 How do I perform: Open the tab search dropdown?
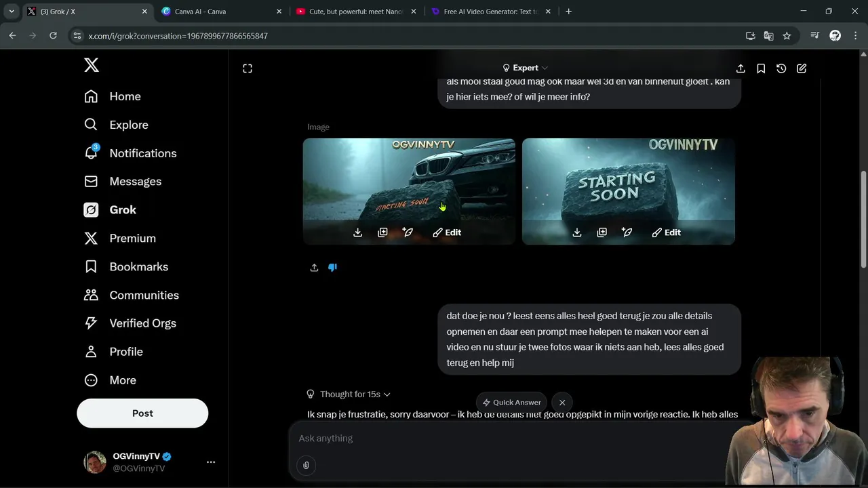(12, 12)
